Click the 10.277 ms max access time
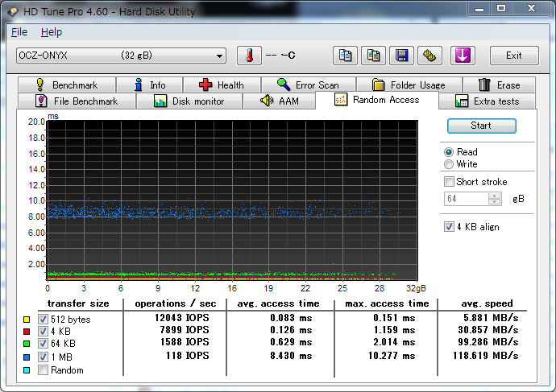556x392 pixels. (392, 356)
